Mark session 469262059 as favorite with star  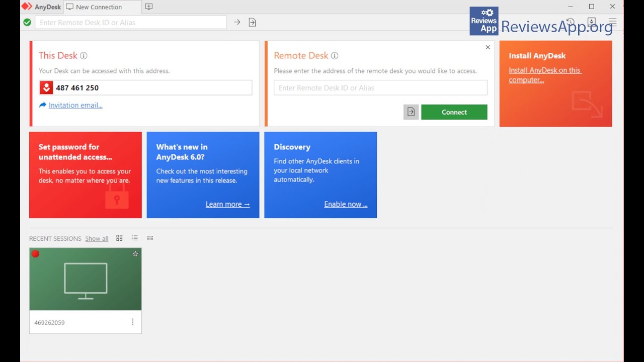(x=135, y=254)
